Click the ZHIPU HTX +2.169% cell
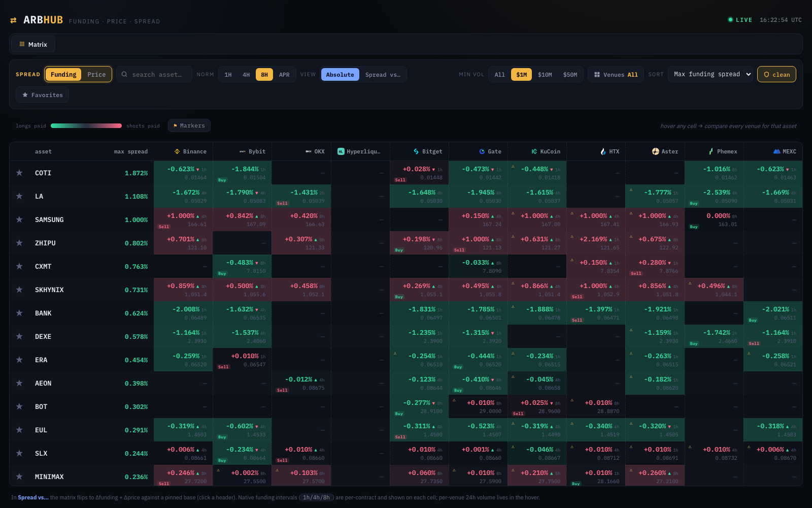 (x=596, y=243)
